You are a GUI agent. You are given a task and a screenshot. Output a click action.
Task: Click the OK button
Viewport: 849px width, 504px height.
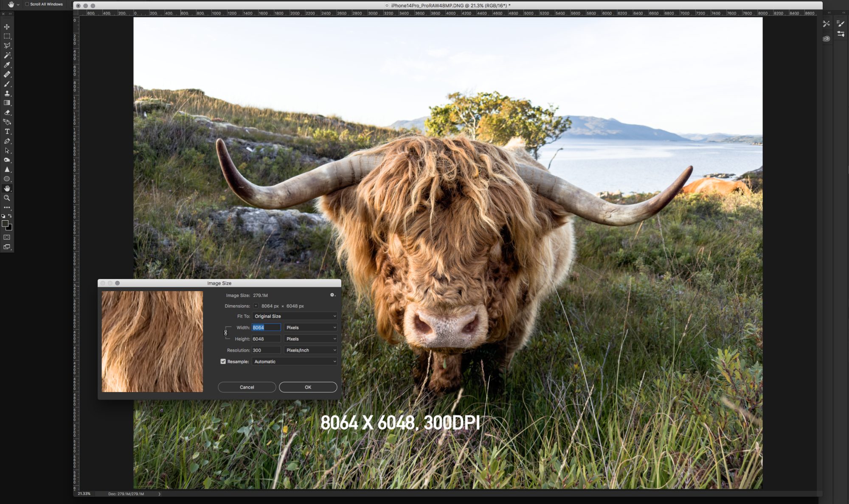click(x=308, y=387)
